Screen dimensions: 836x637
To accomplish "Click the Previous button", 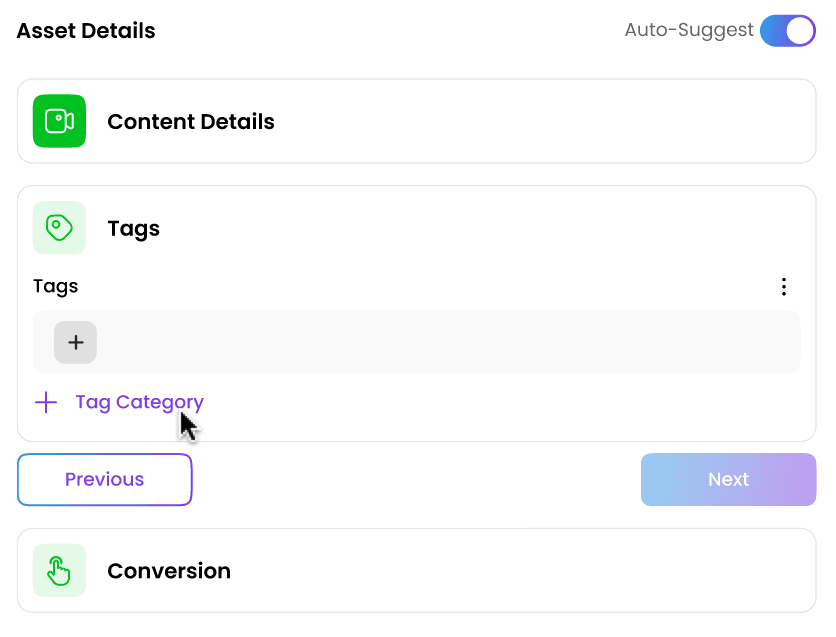I will click(x=104, y=479).
